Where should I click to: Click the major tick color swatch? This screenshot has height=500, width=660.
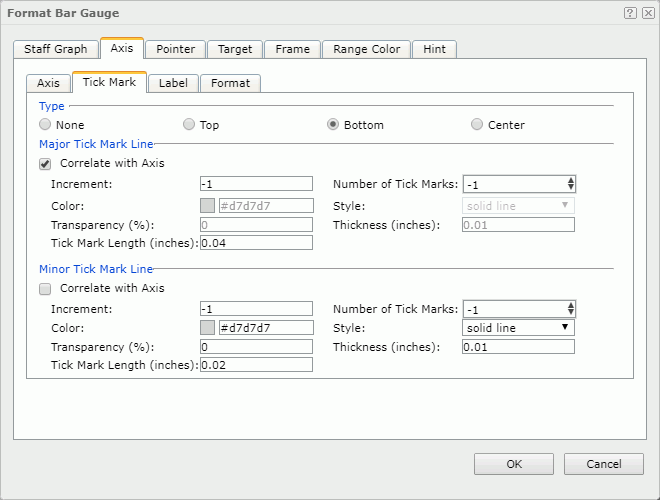coord(207,206)
